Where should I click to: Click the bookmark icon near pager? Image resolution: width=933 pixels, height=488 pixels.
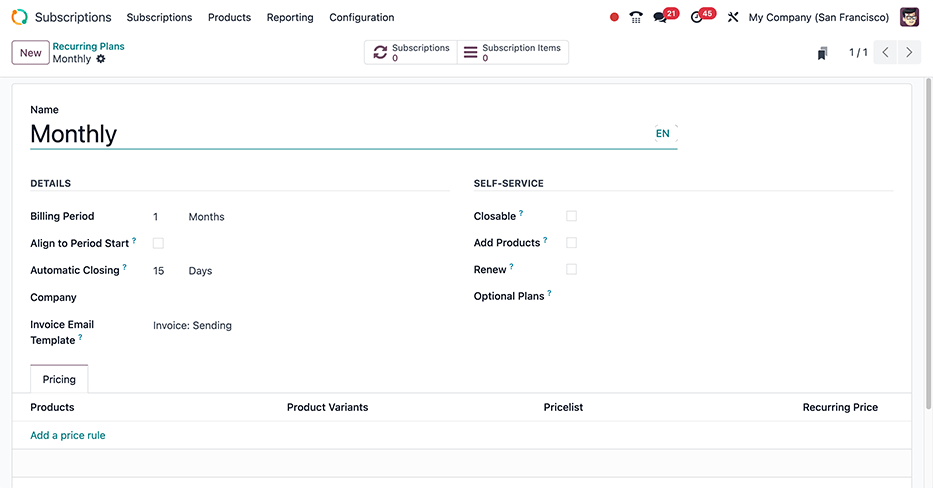pos(822,53)
